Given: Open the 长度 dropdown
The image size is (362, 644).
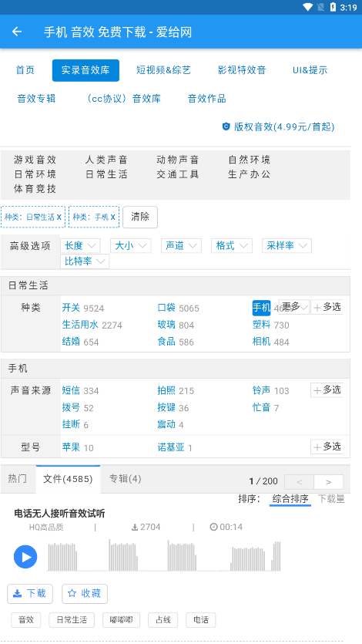Looking at the screenshot, I should tap(80, 245).
